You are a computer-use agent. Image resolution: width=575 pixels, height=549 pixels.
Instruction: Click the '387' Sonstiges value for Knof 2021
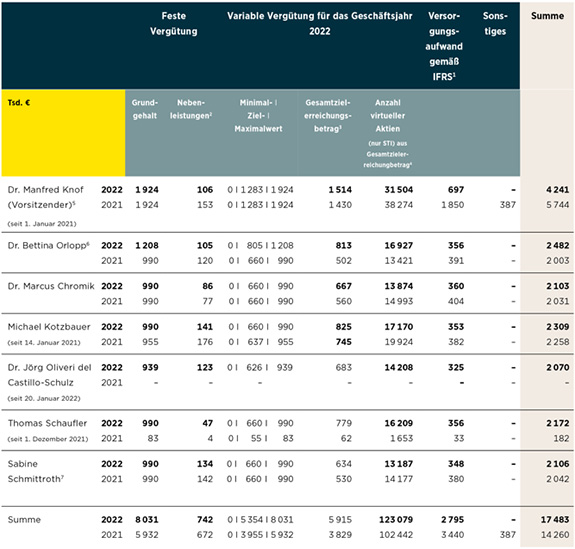pyautogui.click(x=508, y=205)
